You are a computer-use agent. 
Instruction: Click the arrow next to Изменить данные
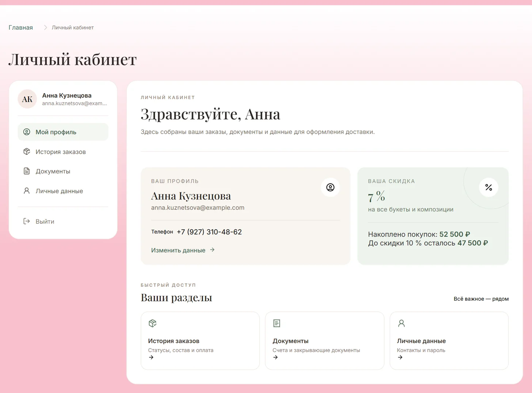(212, 250)
